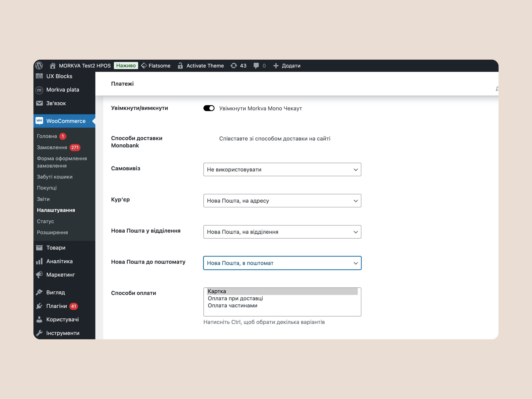Open the Самовивіз dropdown
The width and height of the screenshot is (532, 399).
(282, 170)
